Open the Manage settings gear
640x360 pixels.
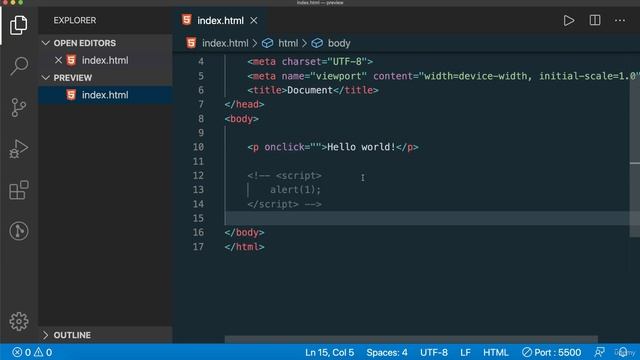19,321
